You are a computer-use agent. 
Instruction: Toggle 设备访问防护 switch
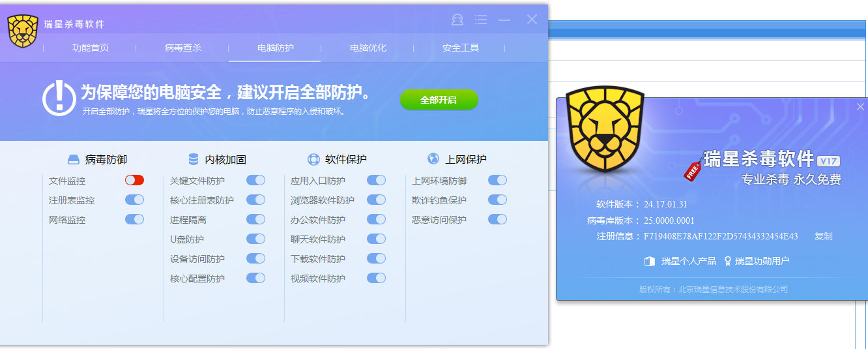(255, 258)
